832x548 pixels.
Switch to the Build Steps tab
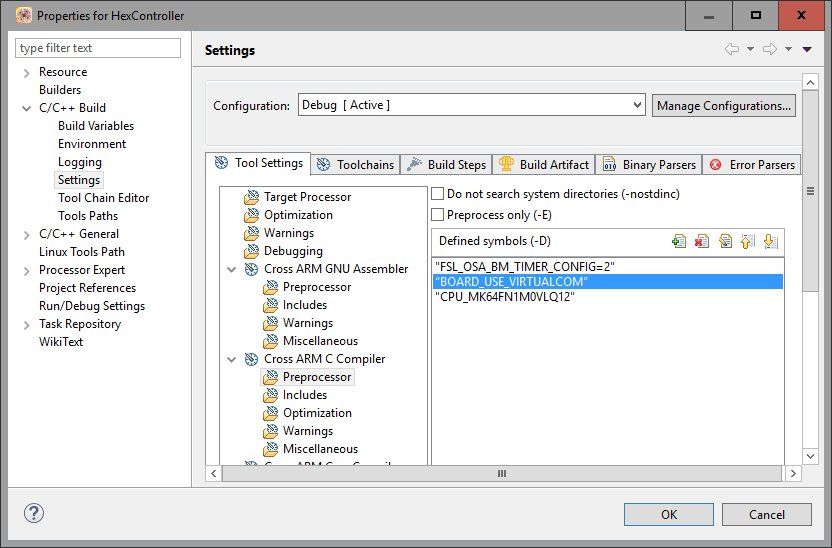[x=446, y=164]
